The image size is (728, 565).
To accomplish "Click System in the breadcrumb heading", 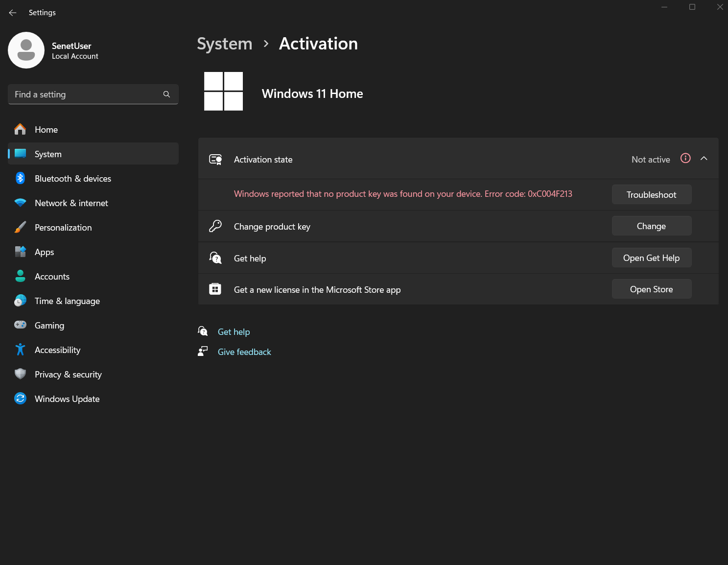I will pyautogui.click(x=225, y=44).
